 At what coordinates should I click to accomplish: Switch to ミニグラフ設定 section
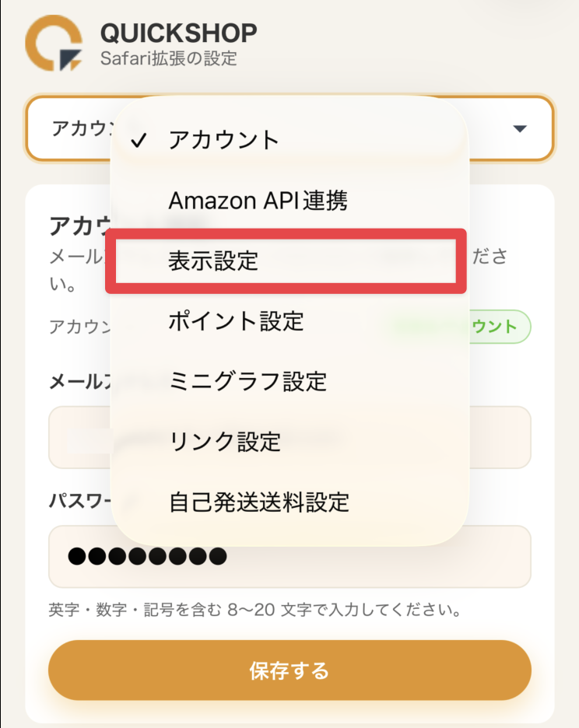pos(247,382)
